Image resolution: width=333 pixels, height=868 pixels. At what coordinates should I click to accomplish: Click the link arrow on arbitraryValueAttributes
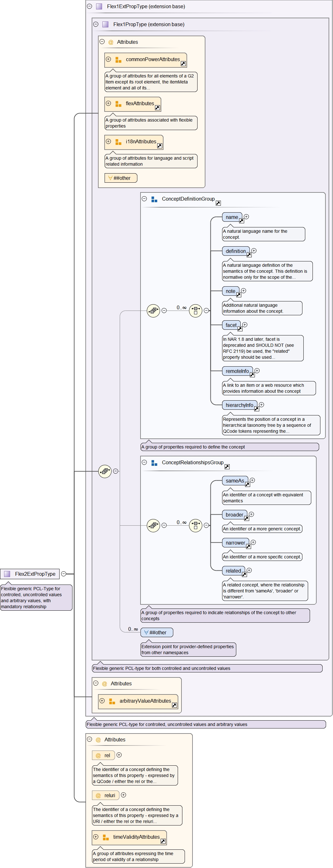(x=174, y=705)
